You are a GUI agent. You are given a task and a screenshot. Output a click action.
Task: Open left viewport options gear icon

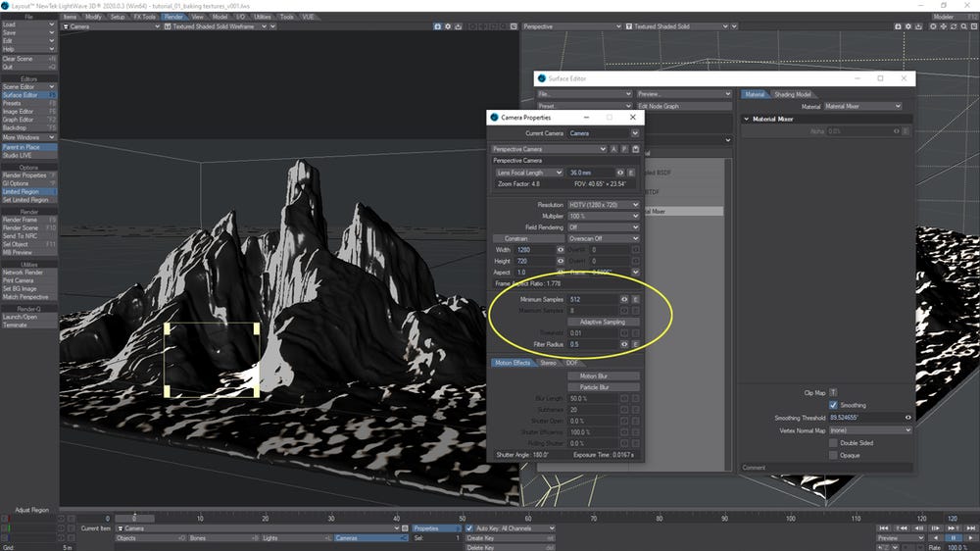(x=448, y=26)
